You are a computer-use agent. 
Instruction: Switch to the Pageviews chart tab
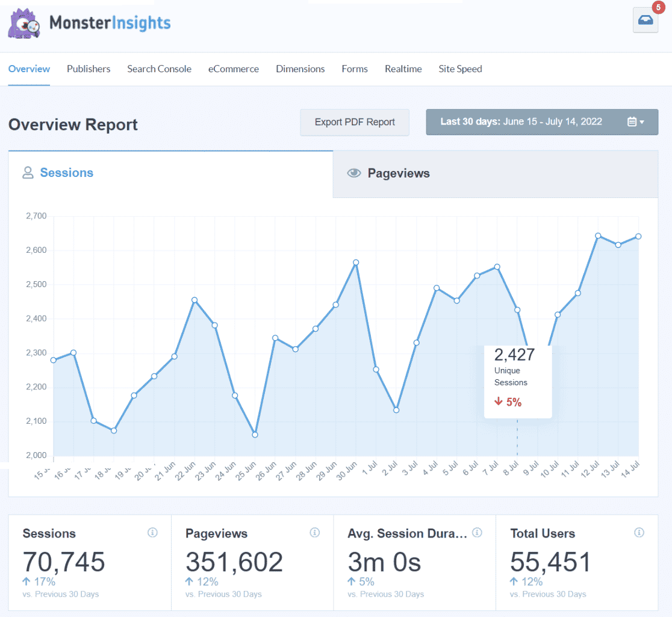pyautogui.click(x=398, y=173)
